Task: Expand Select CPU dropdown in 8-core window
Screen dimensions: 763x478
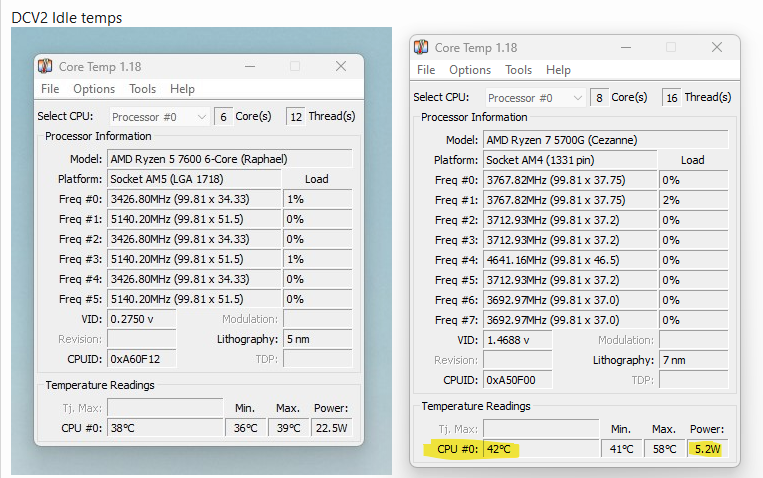Action: (x=535, y=98)
